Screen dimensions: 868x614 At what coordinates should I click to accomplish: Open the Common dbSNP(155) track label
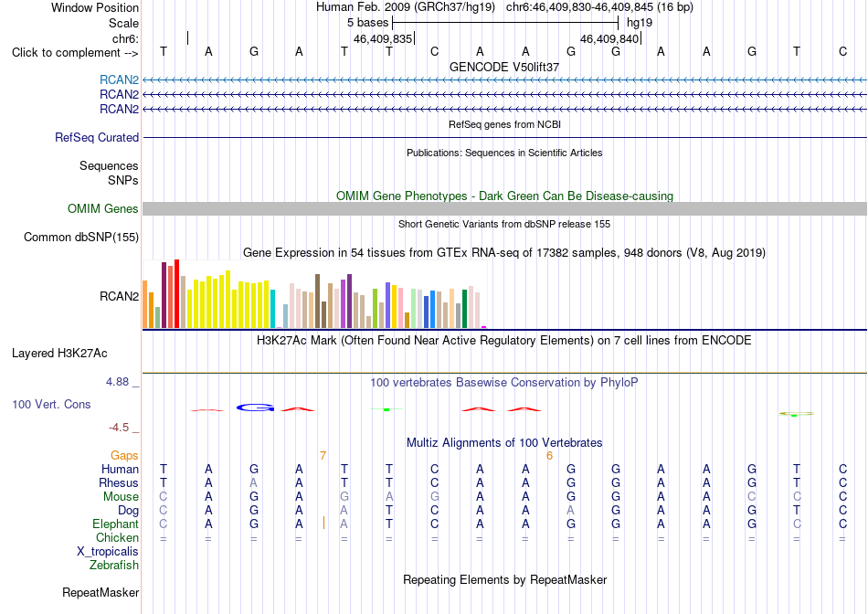pos(80,237)
